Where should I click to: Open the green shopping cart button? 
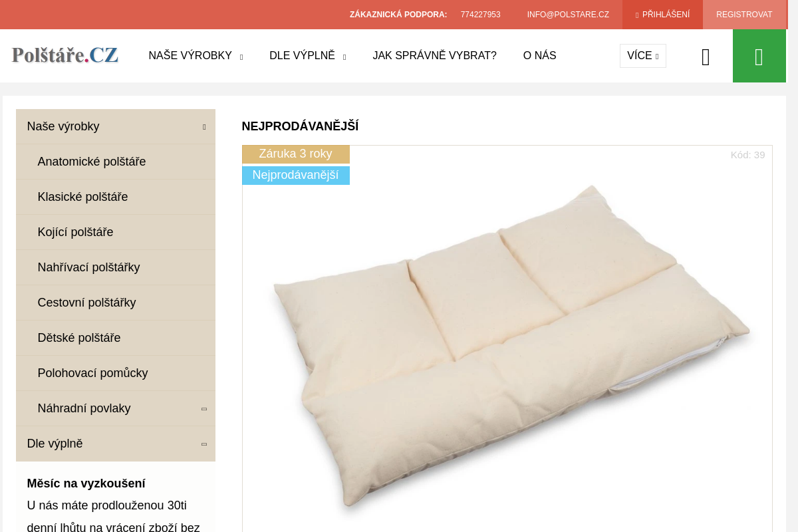pos(759,56)
